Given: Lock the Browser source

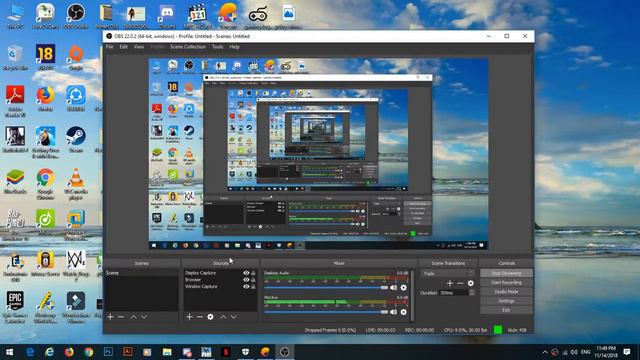Looking at the screenshot, I should point(253,280).
